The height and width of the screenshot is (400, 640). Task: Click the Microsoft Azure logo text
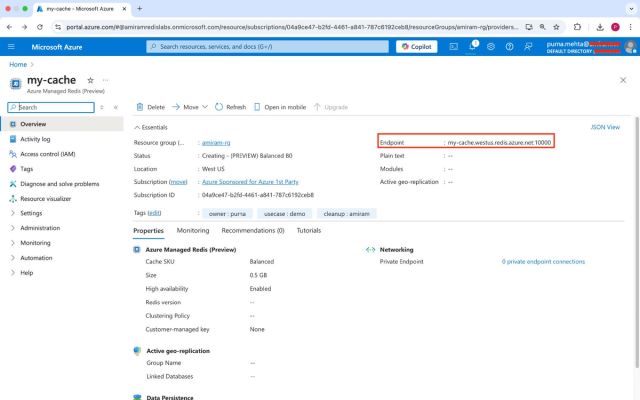[57, 47]
